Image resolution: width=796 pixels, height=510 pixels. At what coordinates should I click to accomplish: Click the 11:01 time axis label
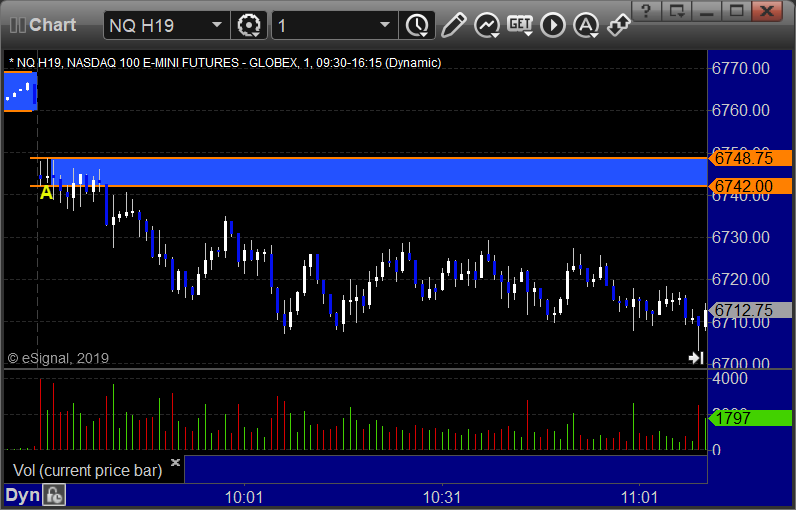tap(640, 497)
